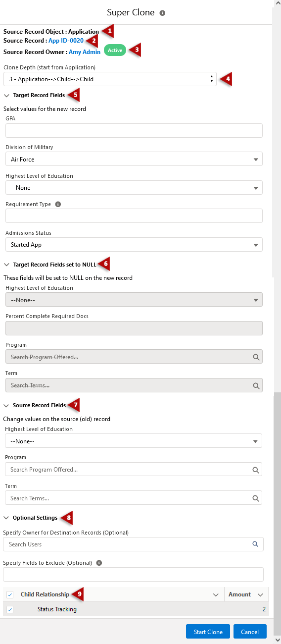The width and height of the screenshot is (281, 644).
Task: Toggle the Status Tracking checkbox
Action: (x=10, y=609)
